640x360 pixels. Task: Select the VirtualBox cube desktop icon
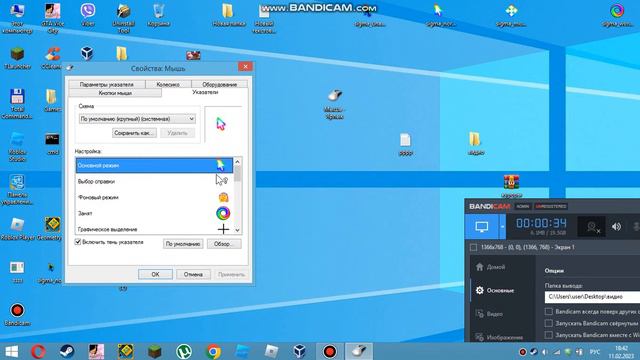pyautogui.click(x=87, y=53)
